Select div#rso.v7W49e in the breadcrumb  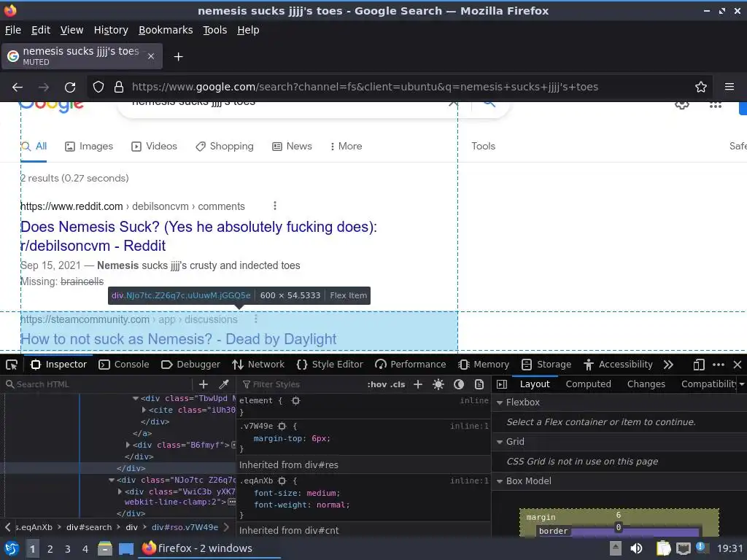click(x=185, y=528)
